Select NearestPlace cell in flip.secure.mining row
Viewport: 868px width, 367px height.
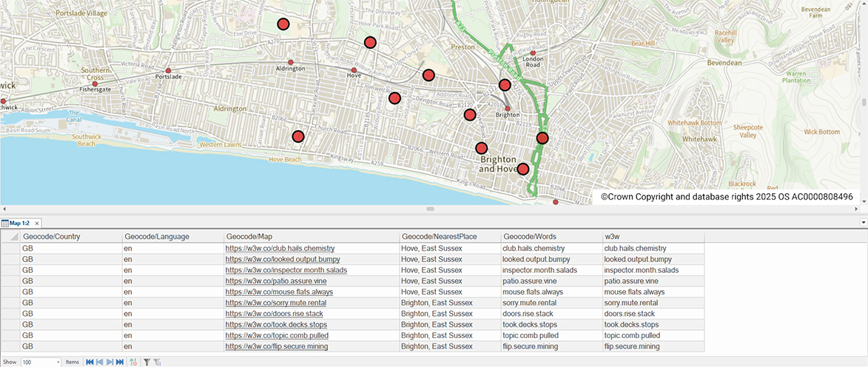(449, 346)
